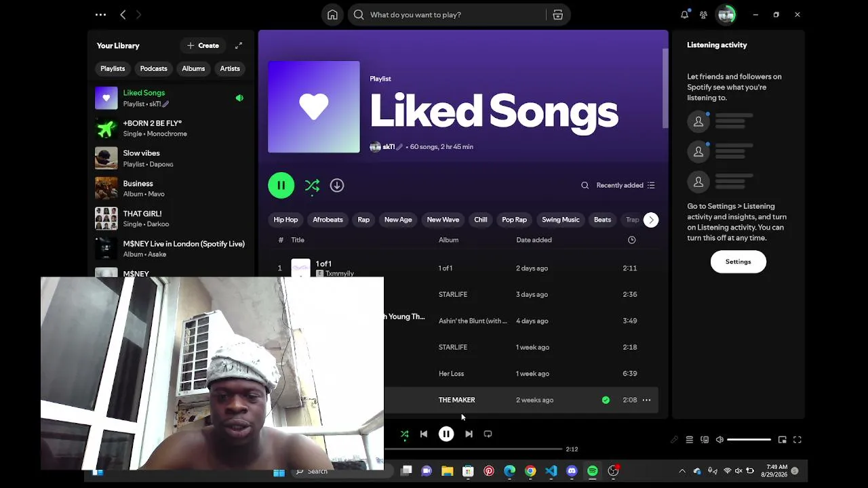
Task: Open the Browse icon inside the search bar
Action: (557, 15)
